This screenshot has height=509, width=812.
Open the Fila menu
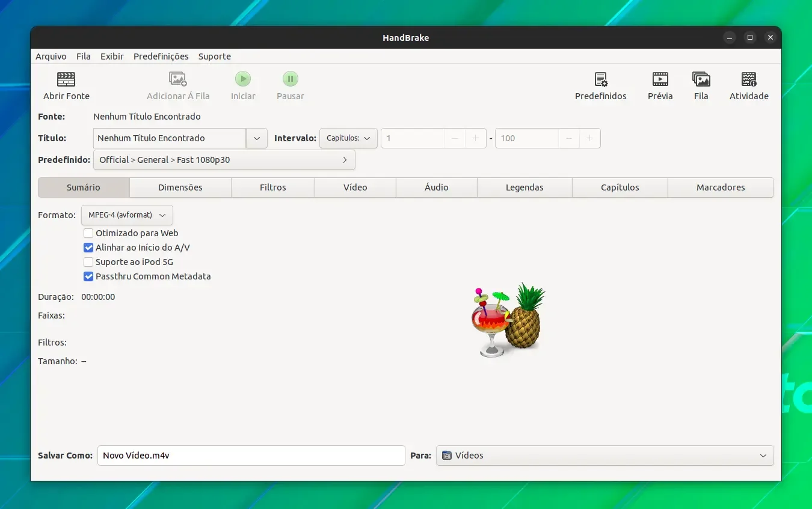[84, 56]
